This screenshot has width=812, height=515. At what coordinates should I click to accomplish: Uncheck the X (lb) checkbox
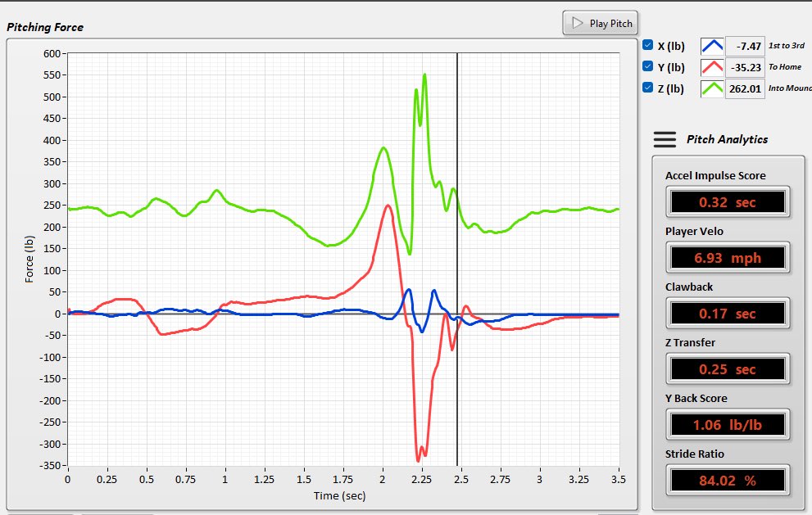point(647,45)
